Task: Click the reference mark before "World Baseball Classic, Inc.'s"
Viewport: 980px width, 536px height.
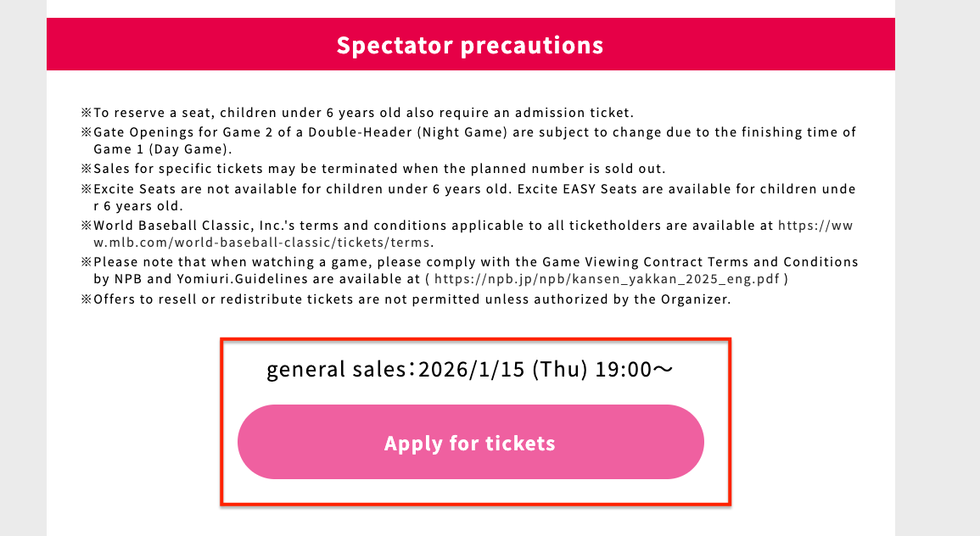Action: [x=86, y=226]
